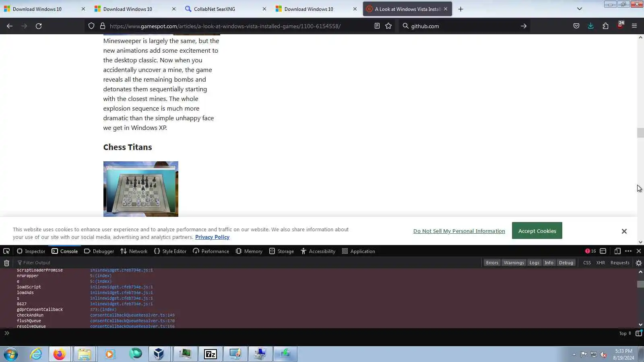Select iframe target icon in DevTools
Viewport: 644px width, 362px height.
[603, 251]
